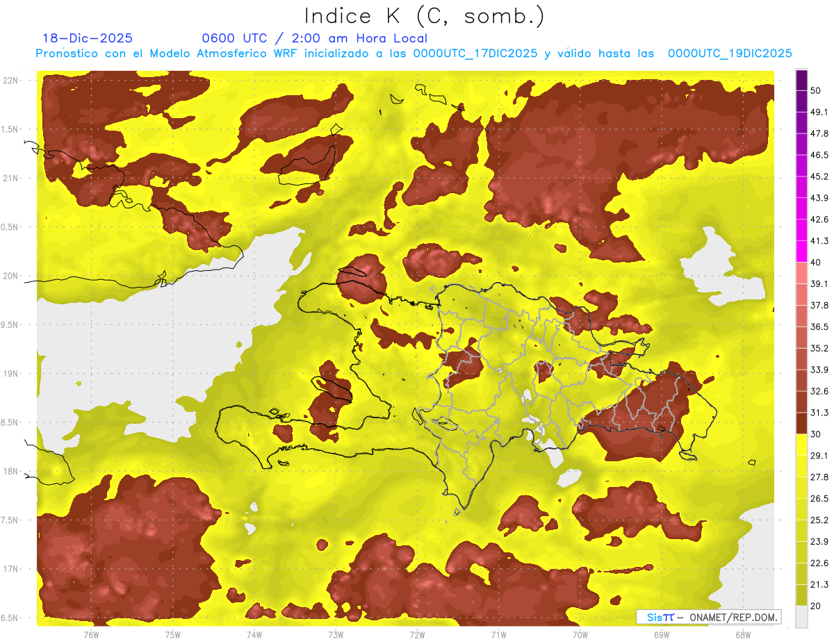Click the colorbar label '27.8'

(x=819, y=477)
